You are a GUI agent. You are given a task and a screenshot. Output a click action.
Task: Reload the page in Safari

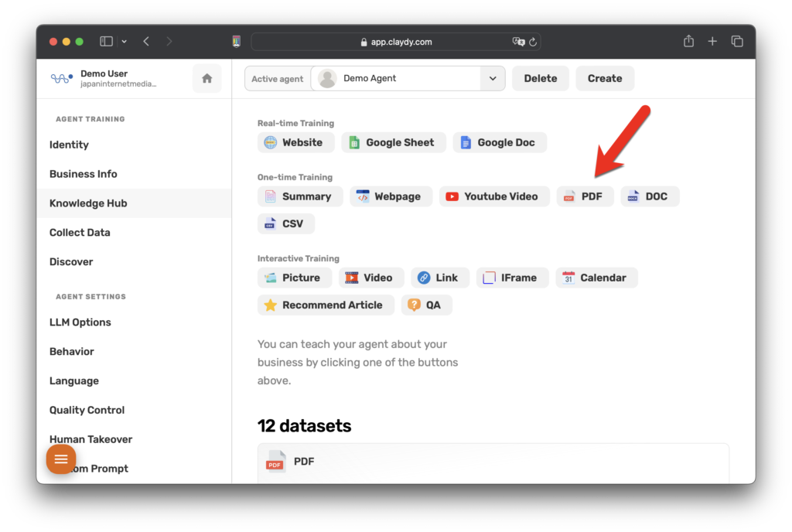[533, 42]
